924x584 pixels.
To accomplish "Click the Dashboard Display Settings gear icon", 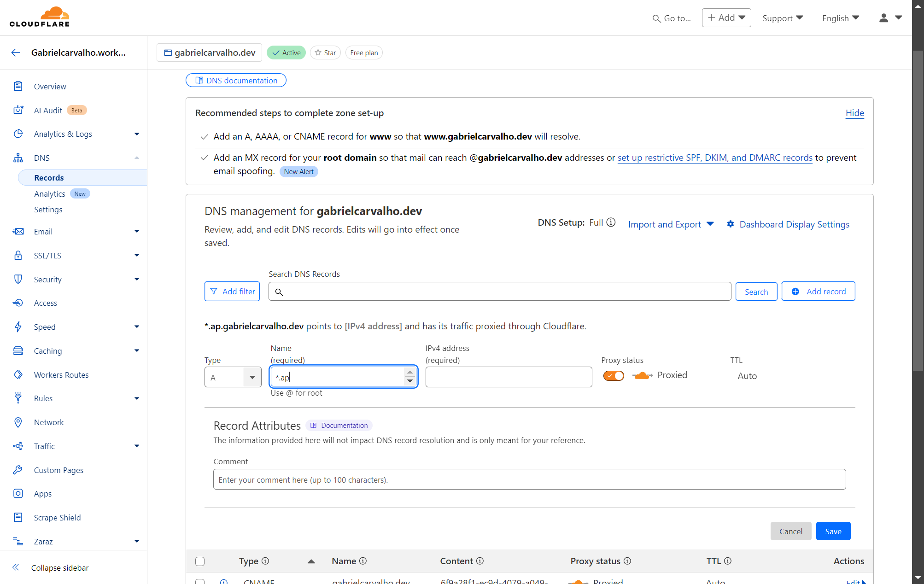I will 731,224.
